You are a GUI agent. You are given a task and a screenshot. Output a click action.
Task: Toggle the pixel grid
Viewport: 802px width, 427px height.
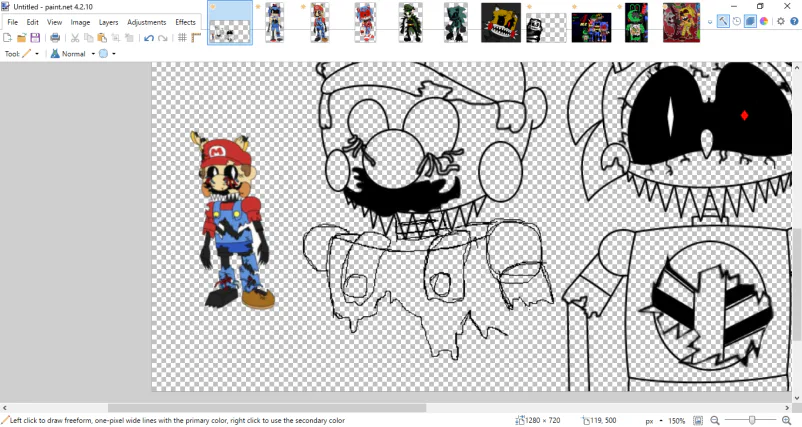(x=182, y=38)
